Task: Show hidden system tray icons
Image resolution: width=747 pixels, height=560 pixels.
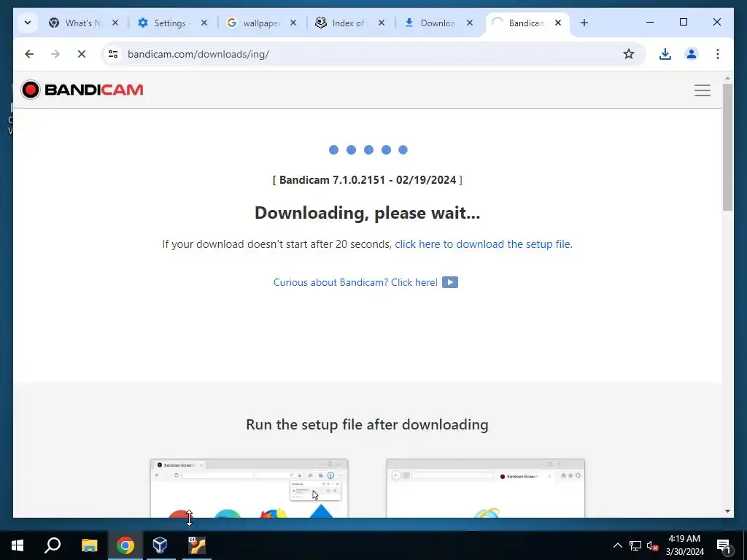Action: click(617, 545)
